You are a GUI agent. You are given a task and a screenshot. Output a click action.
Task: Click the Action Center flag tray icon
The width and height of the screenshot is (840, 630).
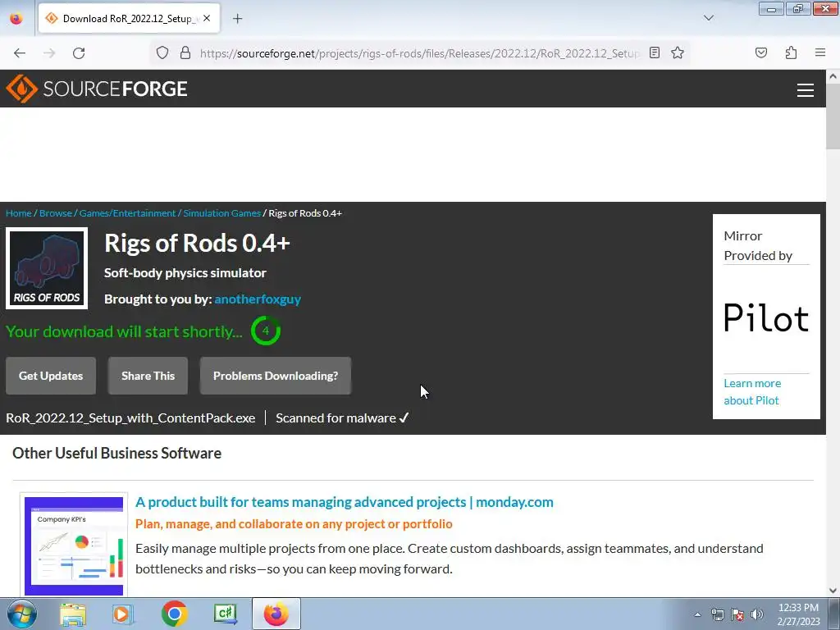(737, 614)
